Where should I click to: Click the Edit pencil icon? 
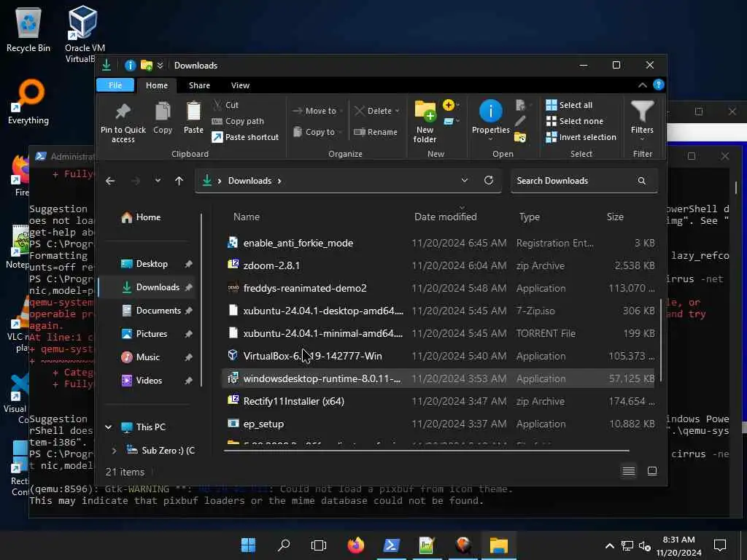520,121
